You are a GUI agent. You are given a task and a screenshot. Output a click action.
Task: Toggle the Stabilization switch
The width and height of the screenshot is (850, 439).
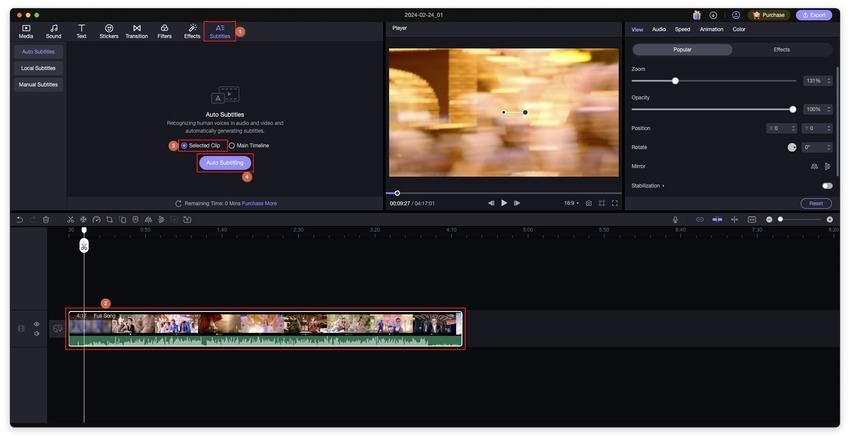[827, 185]
